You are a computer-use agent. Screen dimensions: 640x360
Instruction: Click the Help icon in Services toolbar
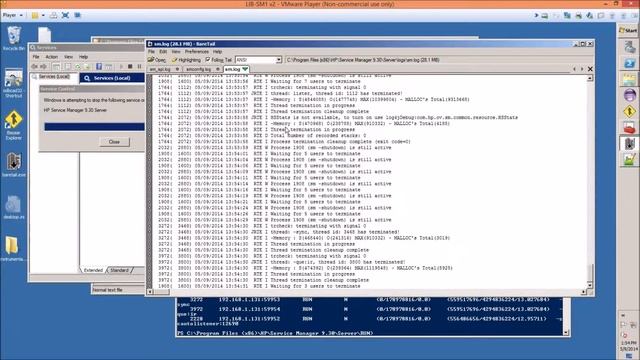(99, 67)
